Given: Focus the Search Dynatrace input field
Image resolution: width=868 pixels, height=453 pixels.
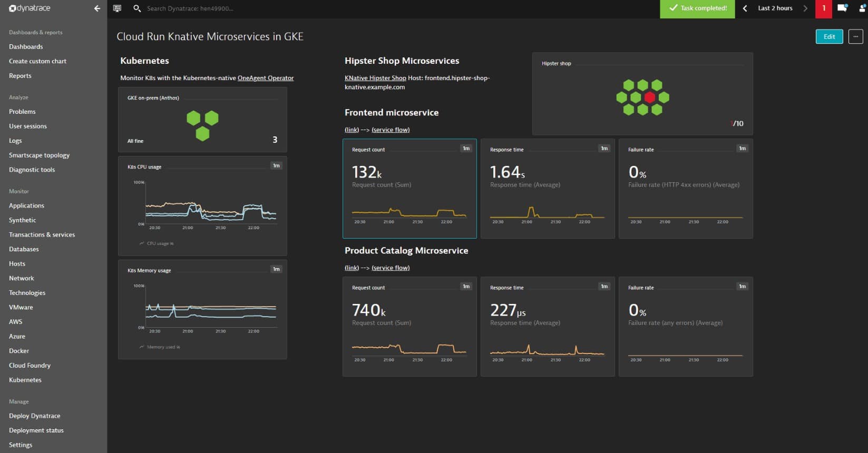Looking at the screenshot, I should [190, 8].
